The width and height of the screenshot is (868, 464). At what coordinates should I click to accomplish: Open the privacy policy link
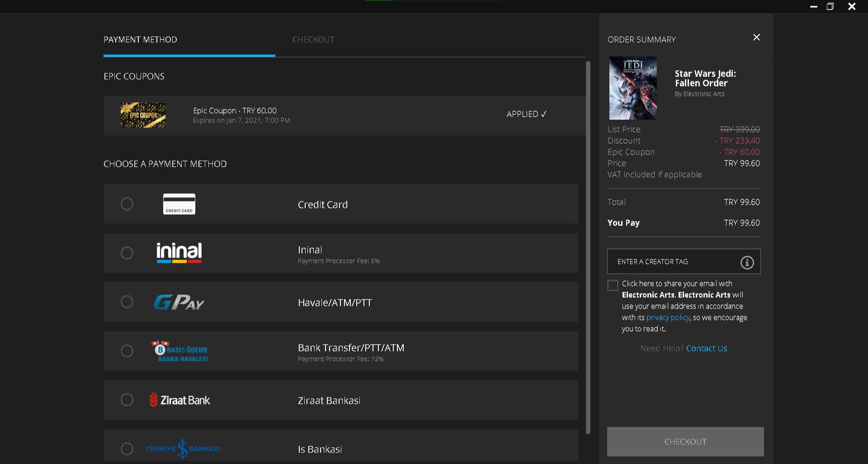[x=668, y=318]
